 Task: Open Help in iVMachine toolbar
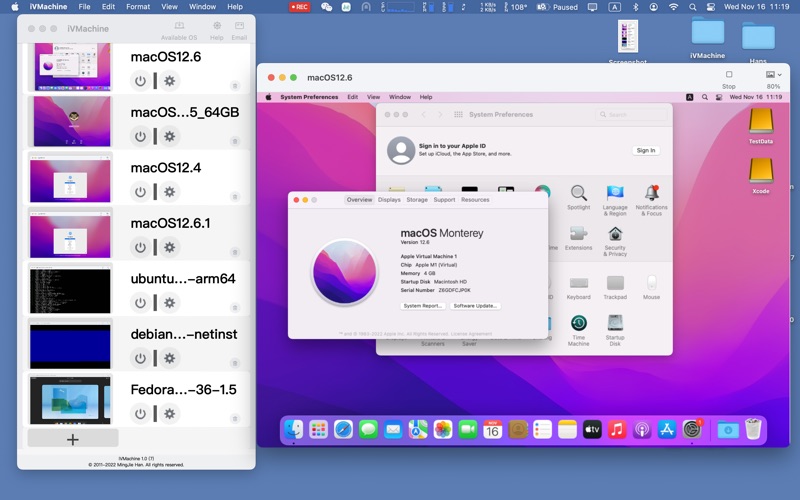click(x=217, y=31)
